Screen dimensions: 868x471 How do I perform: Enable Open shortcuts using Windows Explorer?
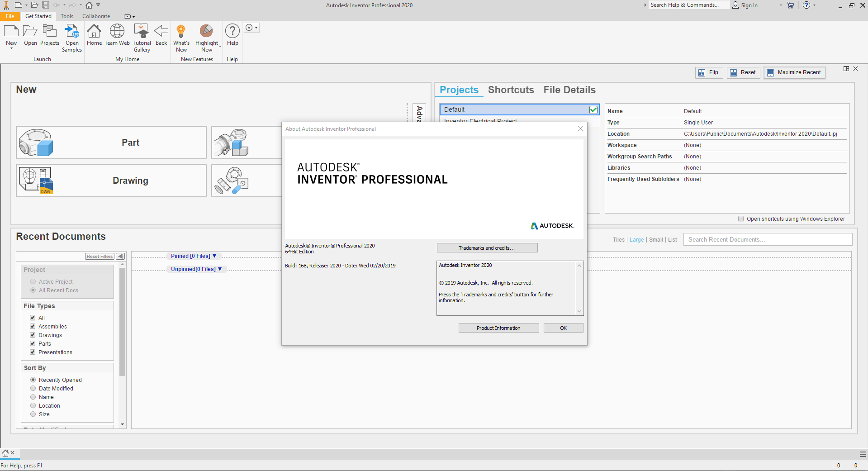741,219
